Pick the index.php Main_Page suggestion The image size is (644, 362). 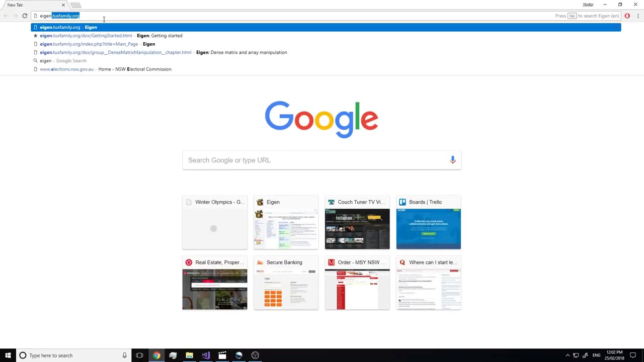coord(326,44)
